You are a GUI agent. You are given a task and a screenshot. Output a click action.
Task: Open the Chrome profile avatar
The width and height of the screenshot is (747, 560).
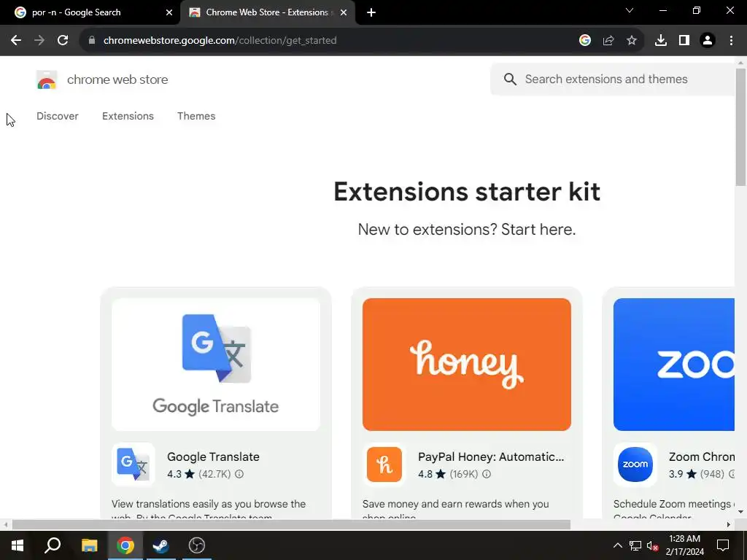coord(708,41)
